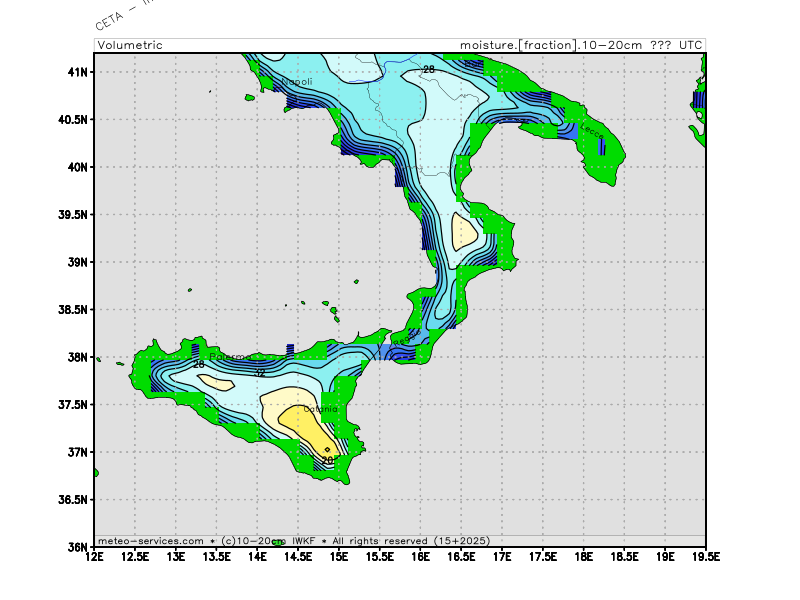Open the meteo-services.com footer link

pos(150,540)
